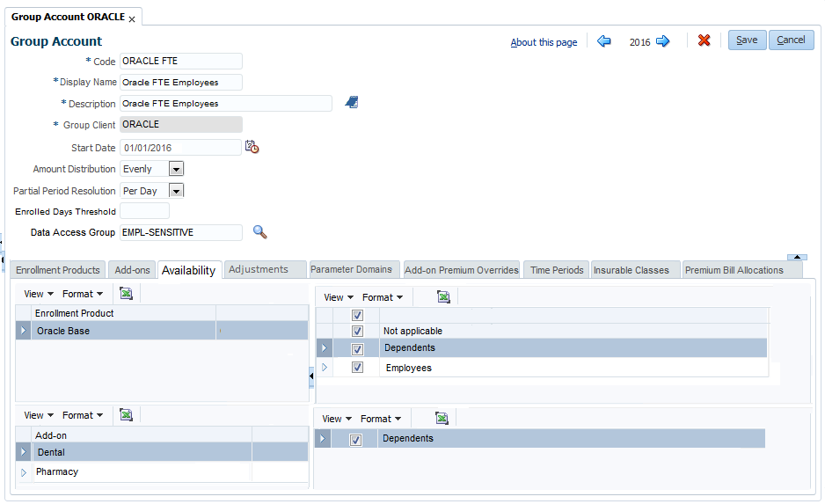Open View menu above Enrollment Product table

39,294
